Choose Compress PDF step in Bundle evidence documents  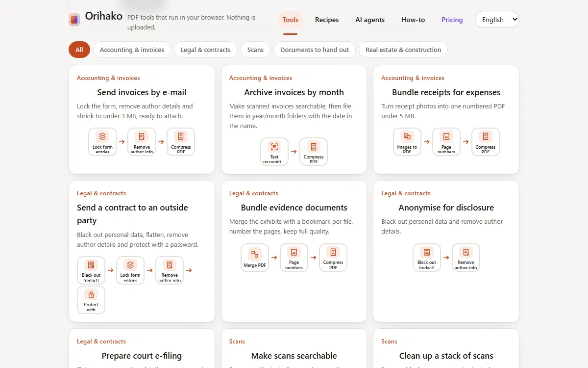coord(333,258)
